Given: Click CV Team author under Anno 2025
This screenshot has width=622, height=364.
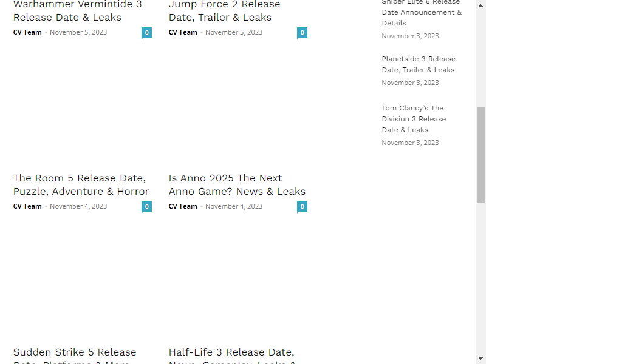Looking at the screenshot, I should [x=183, y=206].
